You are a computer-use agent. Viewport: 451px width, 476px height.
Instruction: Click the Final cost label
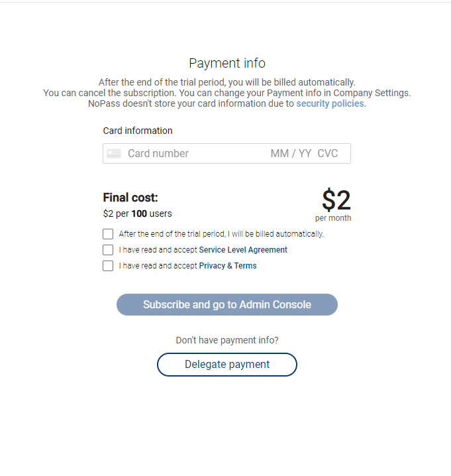tap(130, 198)
